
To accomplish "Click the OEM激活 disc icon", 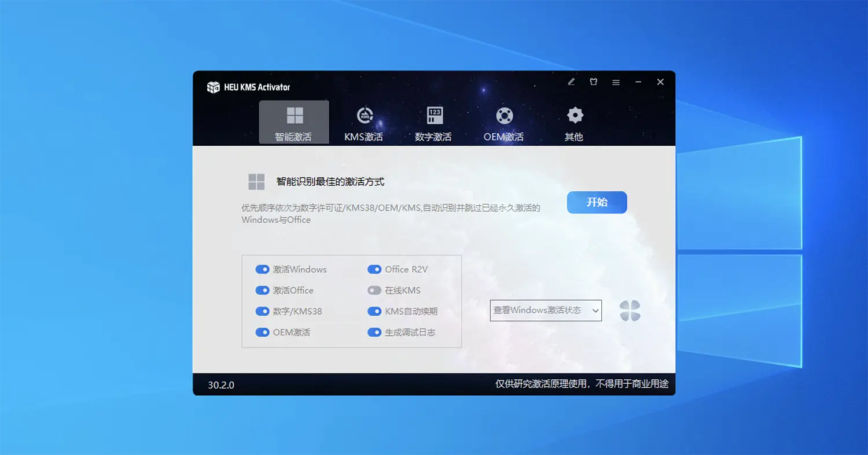I will (x=503, y=115).
